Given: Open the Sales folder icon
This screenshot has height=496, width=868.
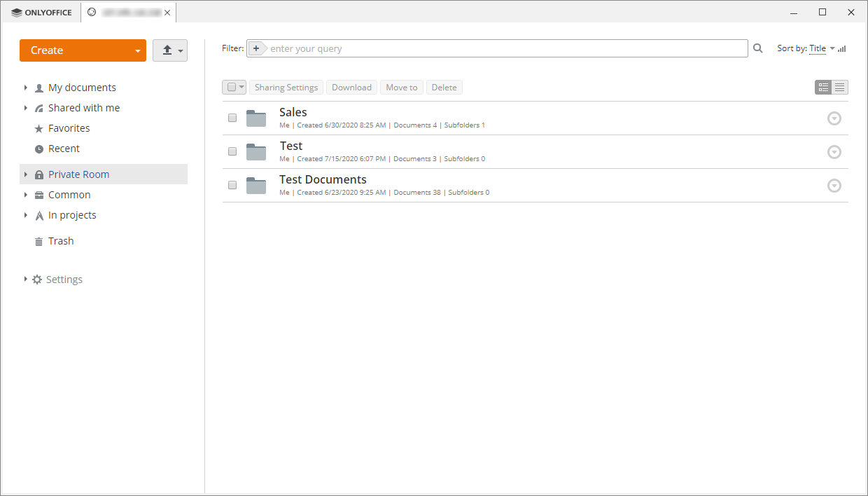Looking at the screenshot, I should tap(256, 118).
